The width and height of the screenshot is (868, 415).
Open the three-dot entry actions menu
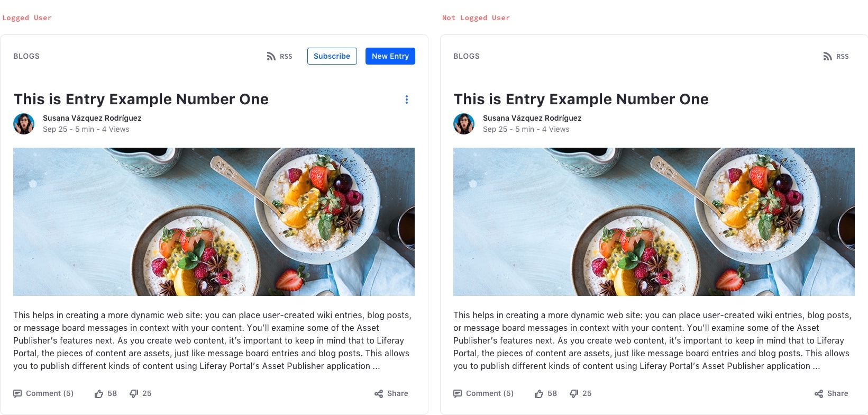(406, 100)
